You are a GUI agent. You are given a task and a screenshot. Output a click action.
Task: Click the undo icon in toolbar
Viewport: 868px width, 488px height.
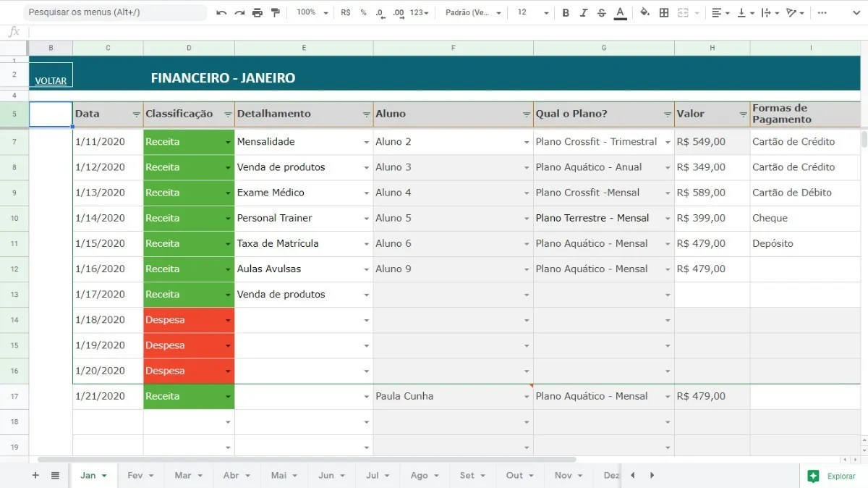coord(221,13)
